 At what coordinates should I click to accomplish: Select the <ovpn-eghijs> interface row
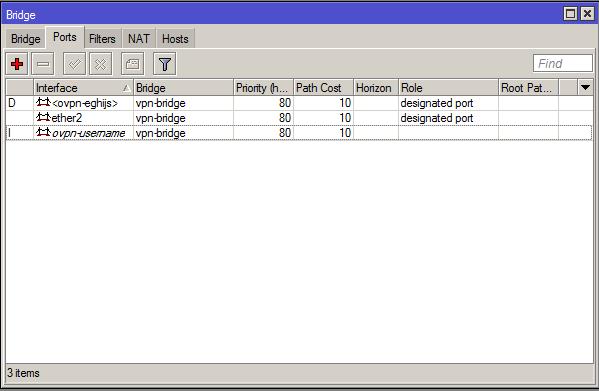coord(299,103)
